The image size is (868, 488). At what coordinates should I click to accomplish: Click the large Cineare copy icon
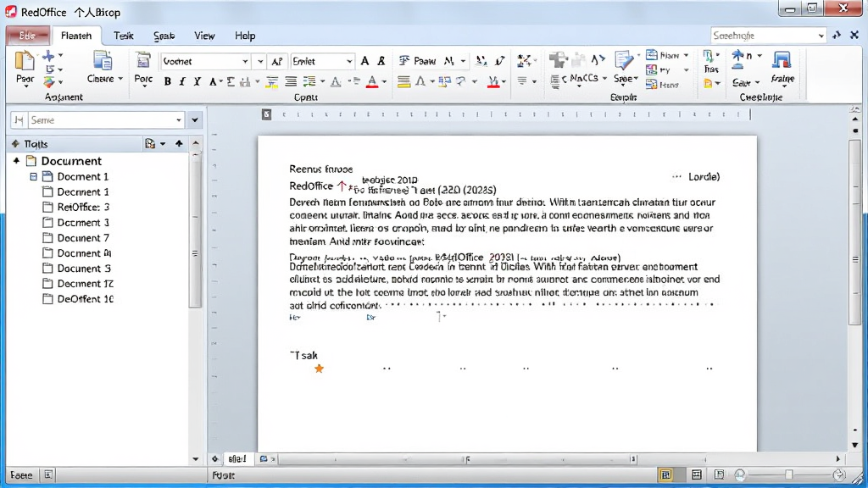103,61
